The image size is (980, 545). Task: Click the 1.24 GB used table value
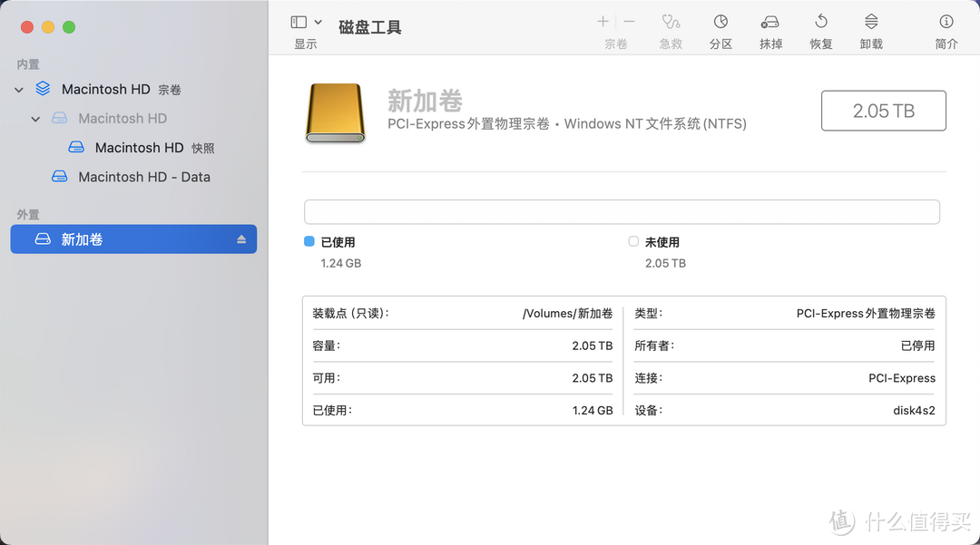point(593,411)
